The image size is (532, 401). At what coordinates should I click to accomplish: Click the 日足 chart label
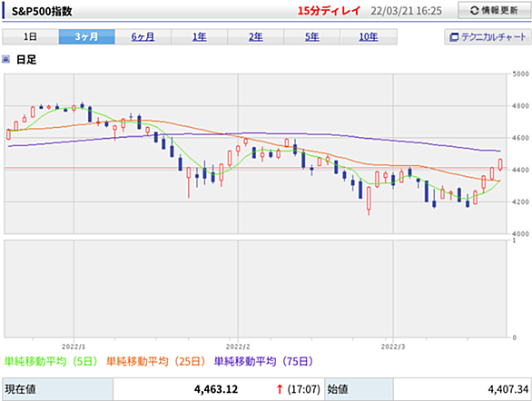[26, 60]
